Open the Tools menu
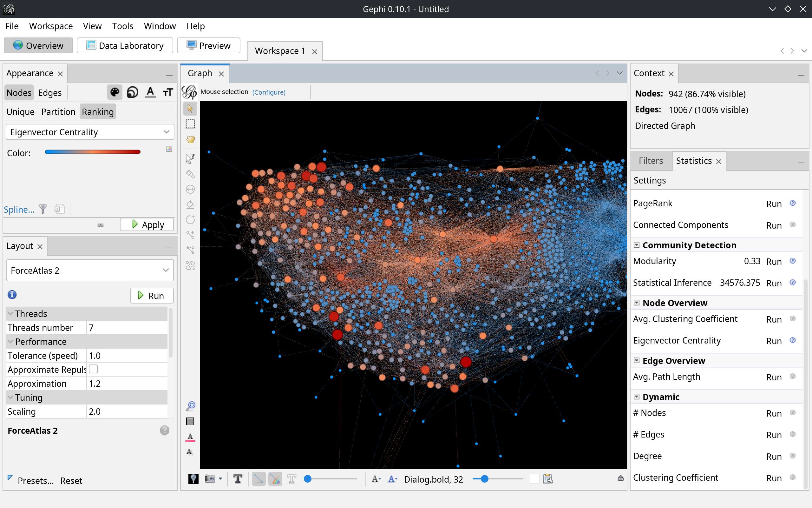Screen dimensions: 812x508 point(122,26)
